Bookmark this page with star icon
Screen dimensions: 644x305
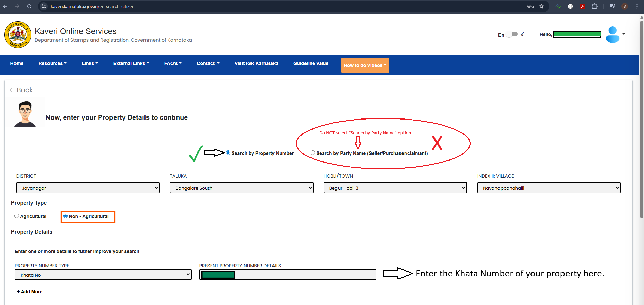(x=541, y=6)
